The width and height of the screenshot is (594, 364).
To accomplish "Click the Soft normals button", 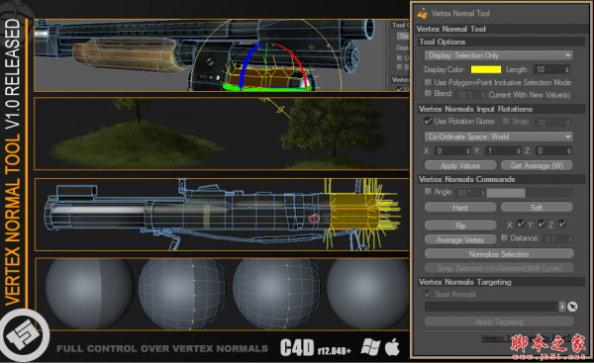I will click(x=537, y=208).
